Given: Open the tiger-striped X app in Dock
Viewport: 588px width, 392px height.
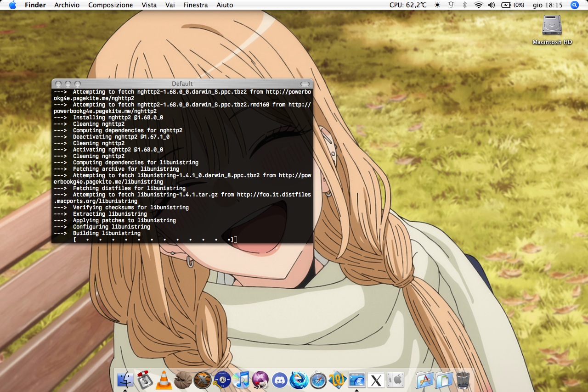Looking at the screenshot, I should click(202, 380).
